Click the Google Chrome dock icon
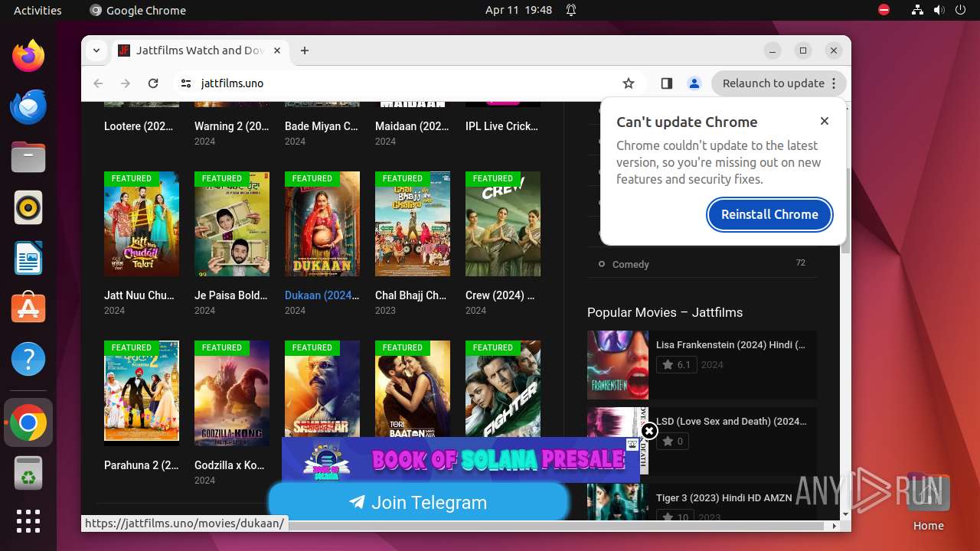980x551 pixels. 28,422
